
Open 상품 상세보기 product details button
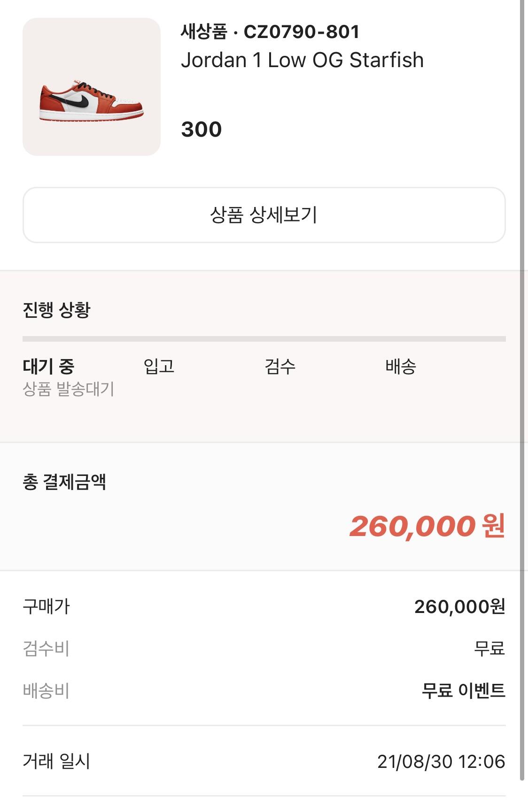click(x=264, y=215)
